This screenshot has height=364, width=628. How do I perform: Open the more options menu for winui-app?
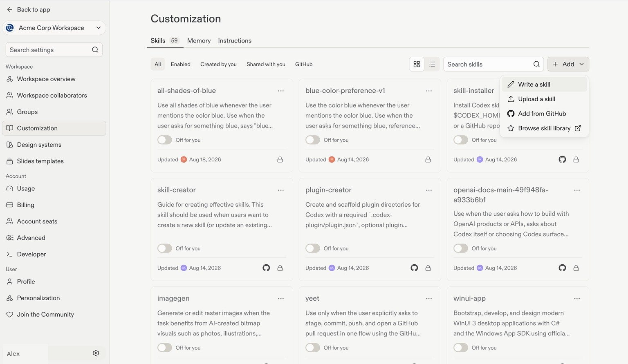(x=577, y=299)
